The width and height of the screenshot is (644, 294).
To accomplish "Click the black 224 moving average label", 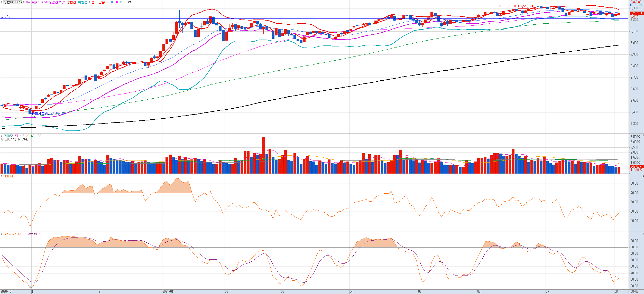I will (x=129, y=2).
